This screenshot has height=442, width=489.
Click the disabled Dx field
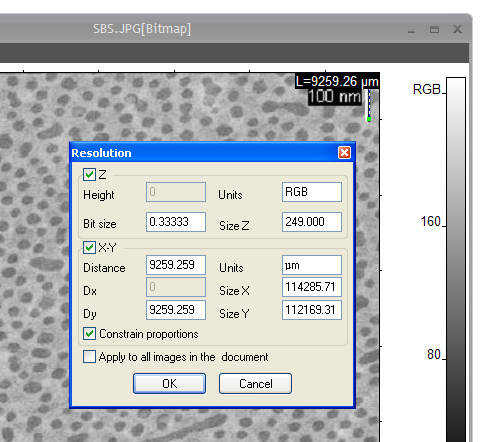(x=176, y=287)
